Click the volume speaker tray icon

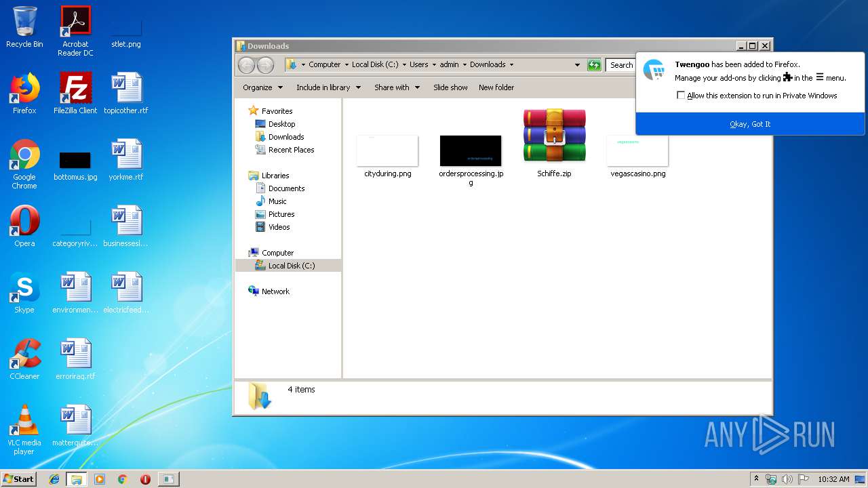tap(787, 479)
